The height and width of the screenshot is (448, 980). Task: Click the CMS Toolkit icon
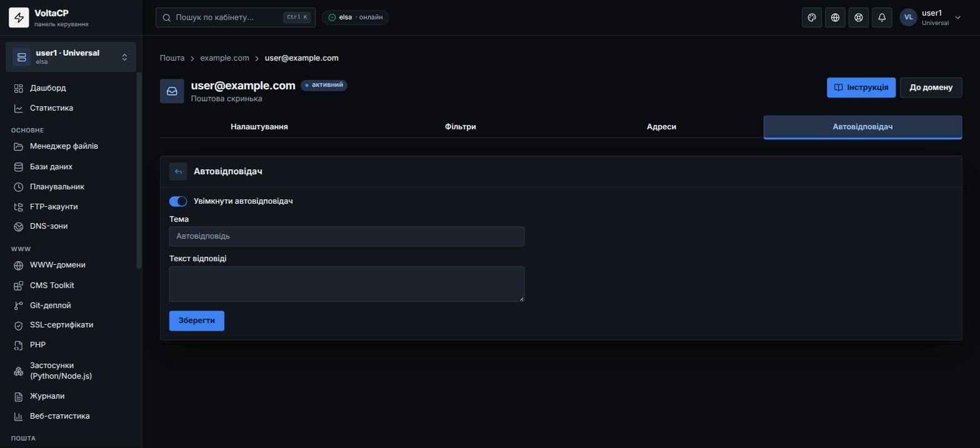coord(19,286)
